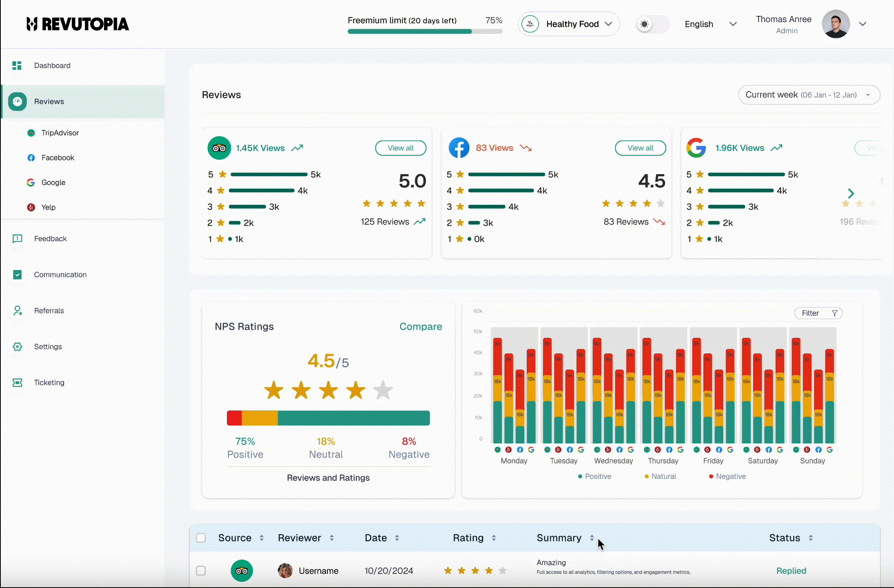Image resolution: width=894 pixels, height=588 pixels.
Task: Click the green next arrow beside the review cards
Action: pyautogui.click(x=851, y=193)
